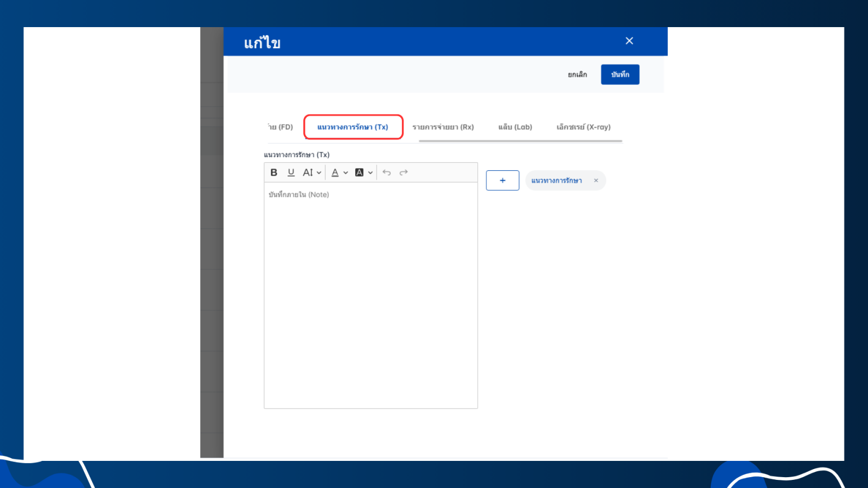Click the font color A icon
The height and width of the screenshot is (488, 868).
pos(335,172)
